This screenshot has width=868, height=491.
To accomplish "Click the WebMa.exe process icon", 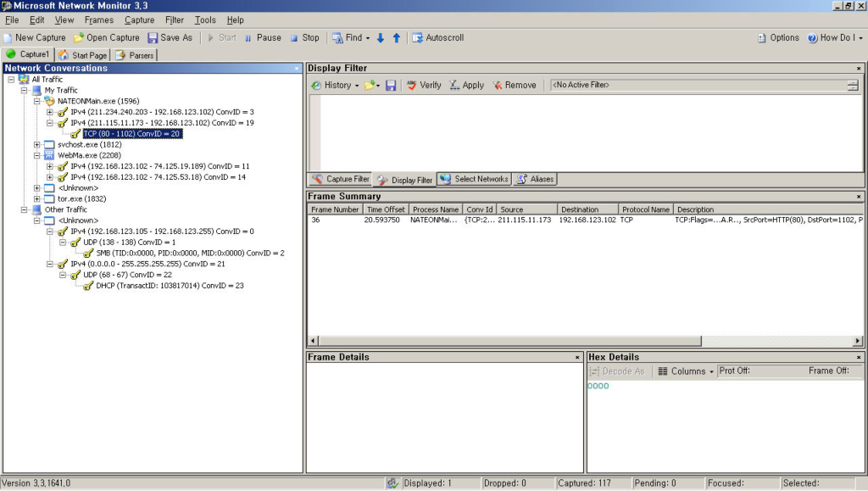I will (49, 155).
